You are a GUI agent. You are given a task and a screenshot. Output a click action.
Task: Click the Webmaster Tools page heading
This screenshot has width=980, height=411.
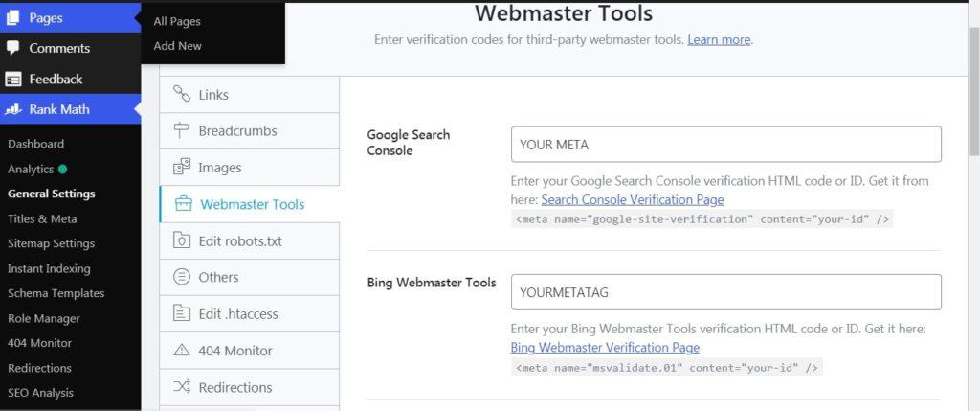[x=564, y=12]
